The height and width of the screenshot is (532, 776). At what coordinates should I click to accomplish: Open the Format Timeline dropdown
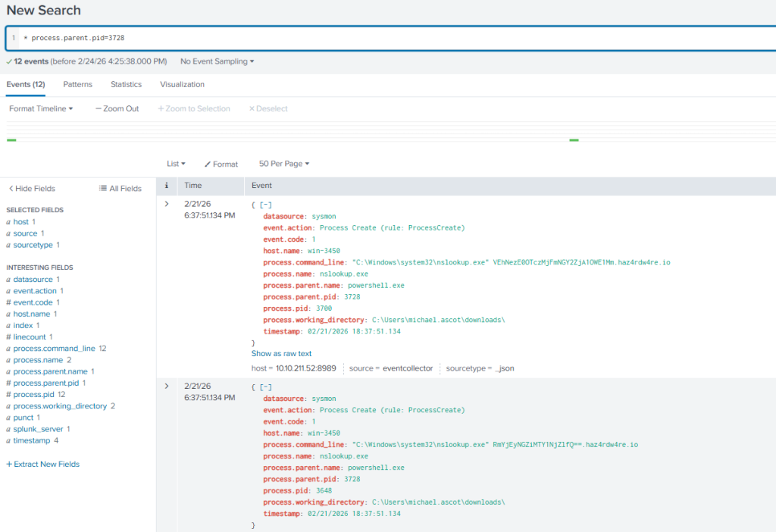(x=41, y=109)
